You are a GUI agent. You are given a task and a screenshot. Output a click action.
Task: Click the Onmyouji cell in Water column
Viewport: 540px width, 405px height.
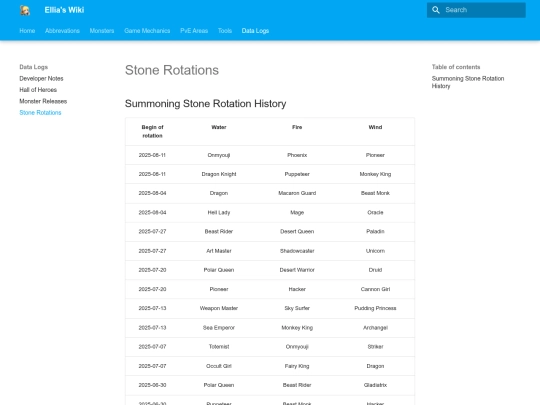coord(219,155)
